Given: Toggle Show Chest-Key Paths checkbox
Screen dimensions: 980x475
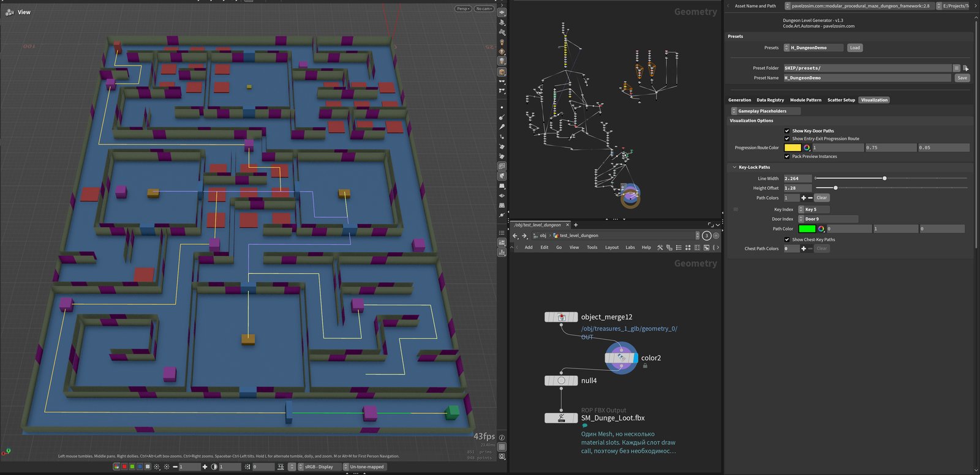Looking at the screenshot, I should (x=787, y=239).
